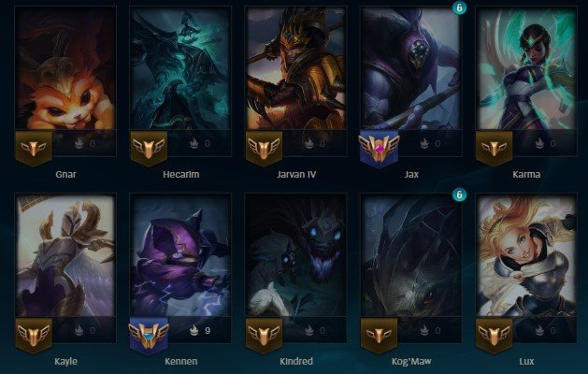588x374 pixels.
Task: Click Lux's mastery emblem icon
Action: (x=494, y=336)
